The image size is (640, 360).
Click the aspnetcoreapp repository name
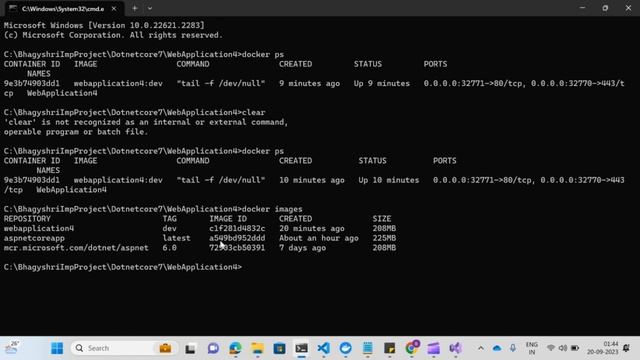tap(34, 238)
